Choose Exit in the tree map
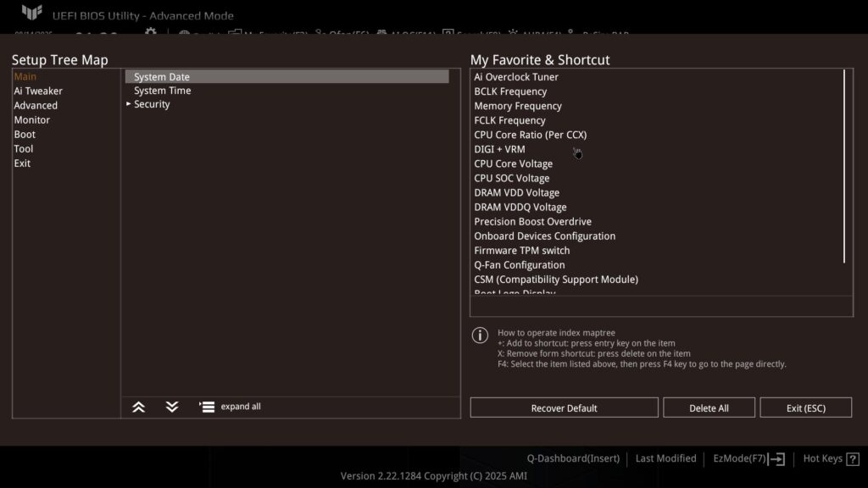868x488 pixels. (x=22, y=164)
